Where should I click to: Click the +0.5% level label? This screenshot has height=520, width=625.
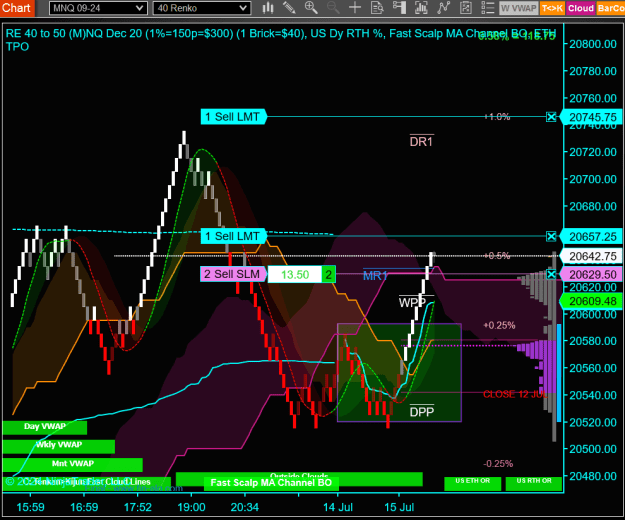(497, 255)
